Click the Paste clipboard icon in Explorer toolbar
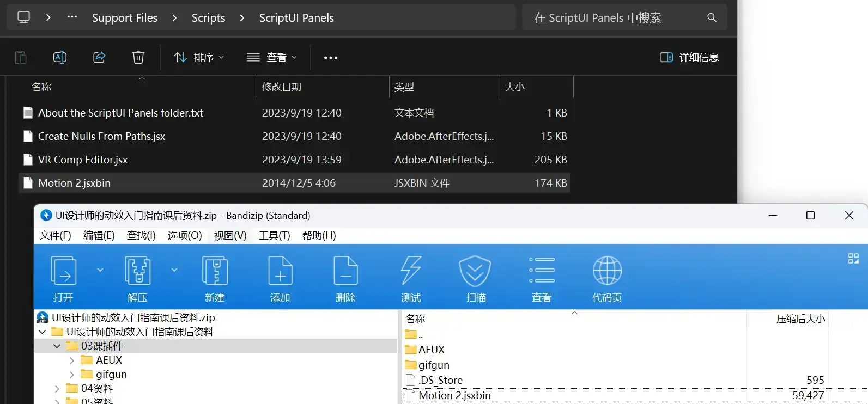 (21, 57)
